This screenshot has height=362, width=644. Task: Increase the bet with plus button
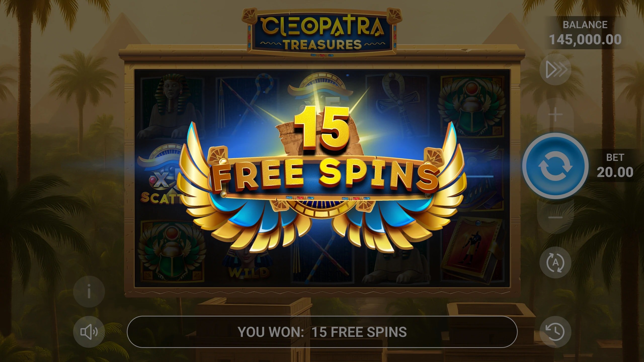pos(555,115)
